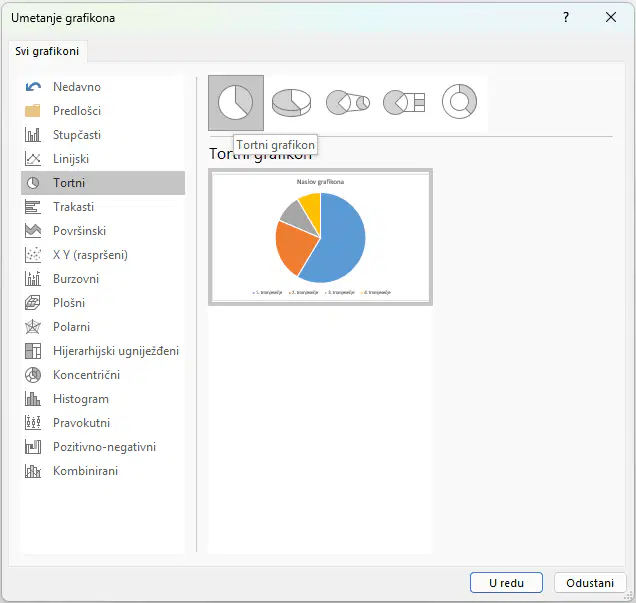Screen dimensions: 636x603
Task: Choose the 3-D pie chart subtype
Action: pos(291,103)
